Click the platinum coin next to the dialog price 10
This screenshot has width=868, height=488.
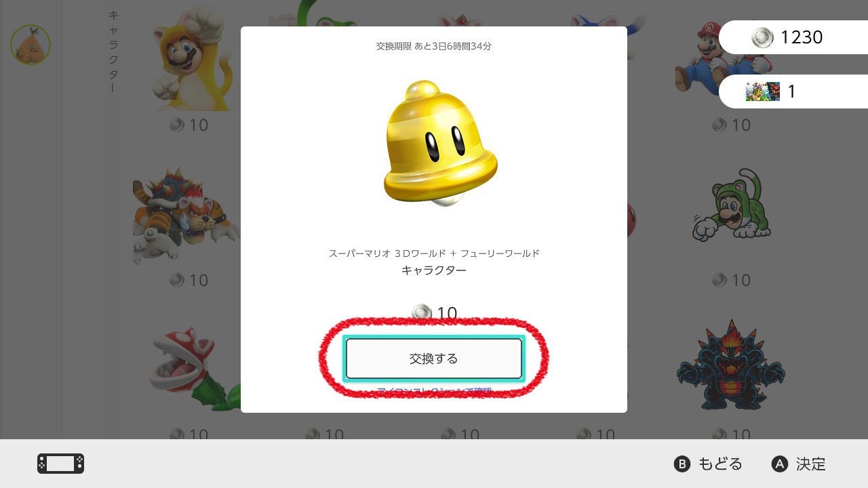422,313
